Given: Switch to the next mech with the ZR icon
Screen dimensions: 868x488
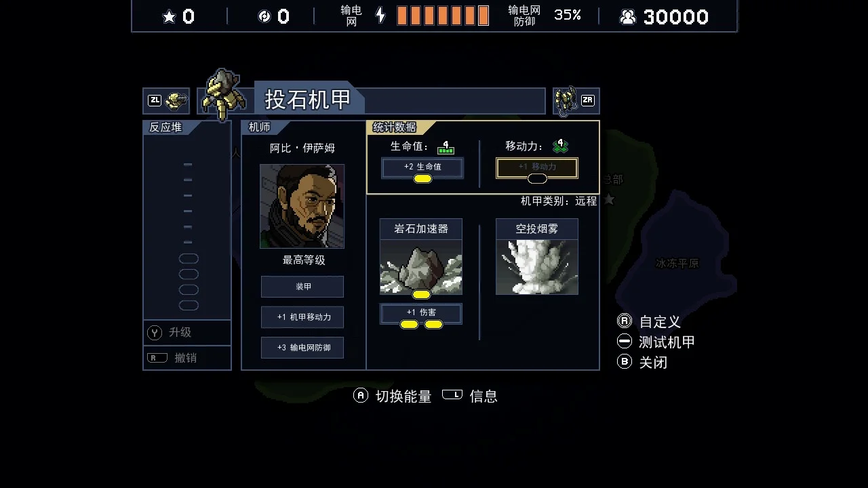Looking at the screenshot, I should (576, 101).
